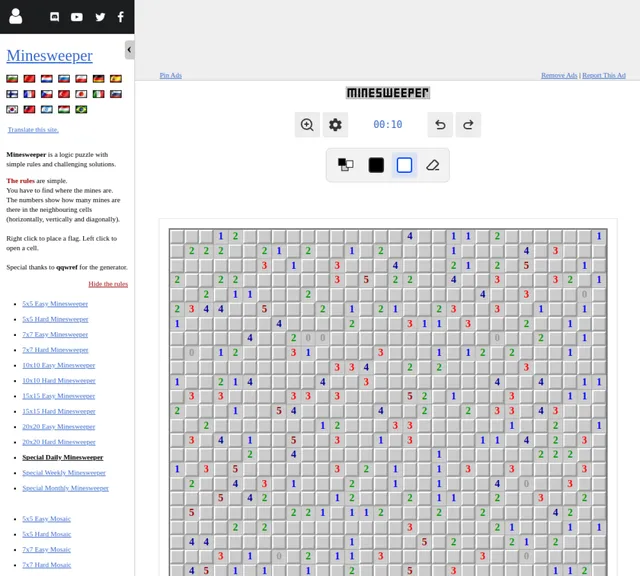The height and width of the screenshot is (576, 640).
Task: Choose the South Korean flag
Action: [x=12, y=109]
